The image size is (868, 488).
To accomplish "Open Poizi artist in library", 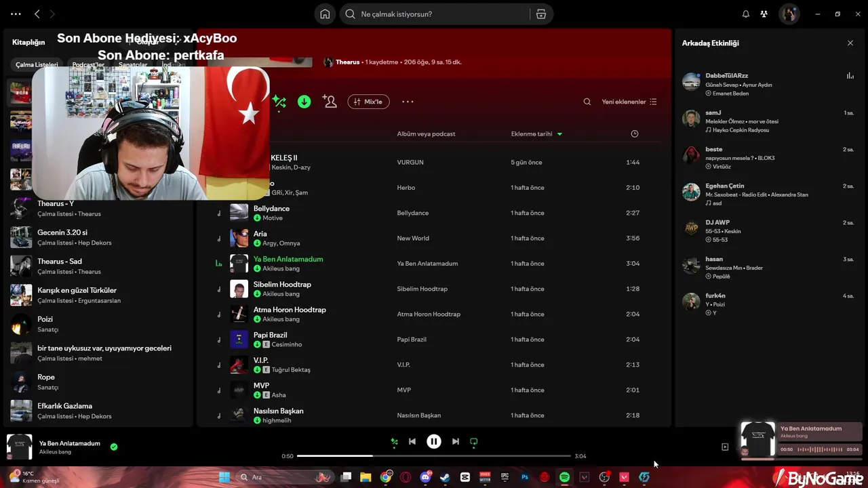I will (98, 324).
